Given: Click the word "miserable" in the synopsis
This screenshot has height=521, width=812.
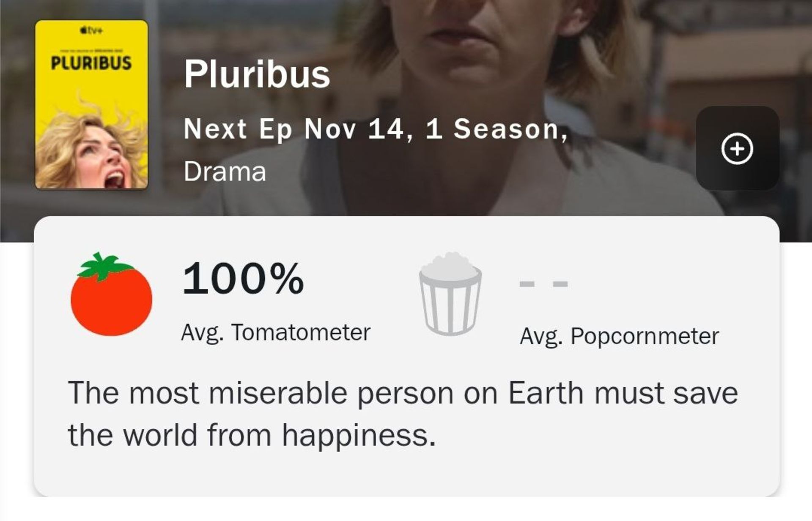Looking at the screenshot, I should point(278,393).
